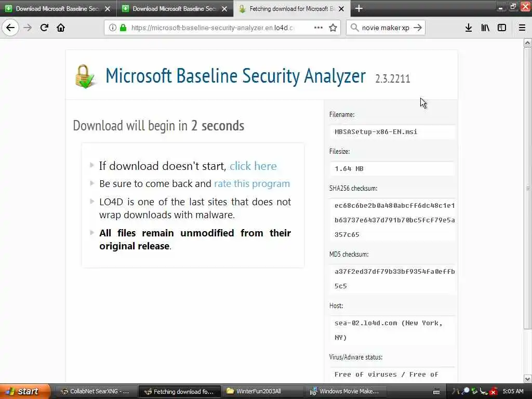Select filename MBSASetup-x86-EN.msi text
This screenshot has height=399, width=532.
[376, 131]
